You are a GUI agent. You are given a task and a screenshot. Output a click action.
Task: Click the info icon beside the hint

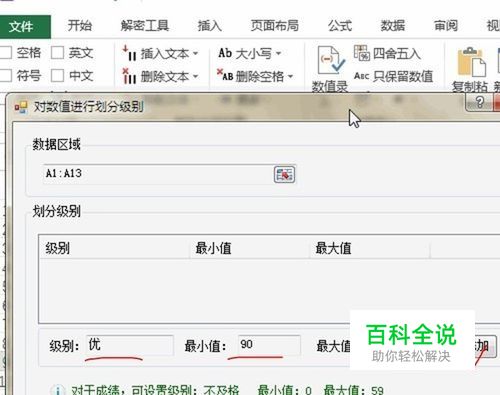pyautogui.click(x=58, y=390)
